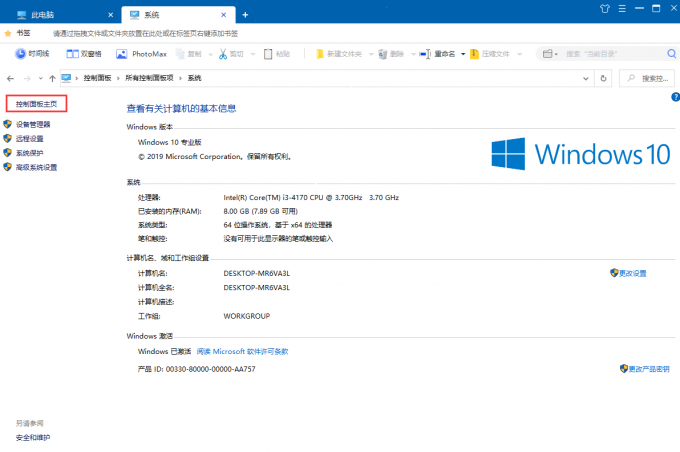Open 系统保护 system protection
The image size is (680, 452).
[x=29, y=153]
